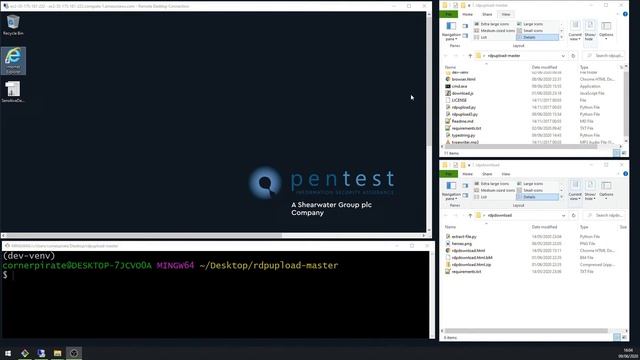Select the SensitiveDe... file on the remote desktop
Image resolution: width=640 pixels, height=360 pixels.
[13, 92]
